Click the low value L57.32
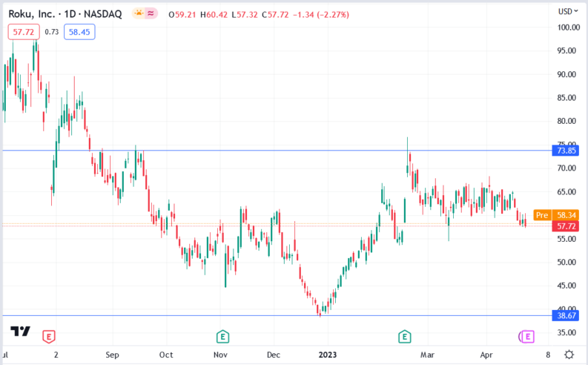The image size is (588, 365). click(245, 15)
